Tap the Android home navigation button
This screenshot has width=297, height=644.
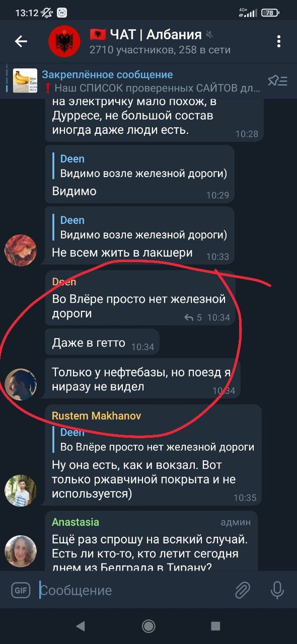click(148, 625)
